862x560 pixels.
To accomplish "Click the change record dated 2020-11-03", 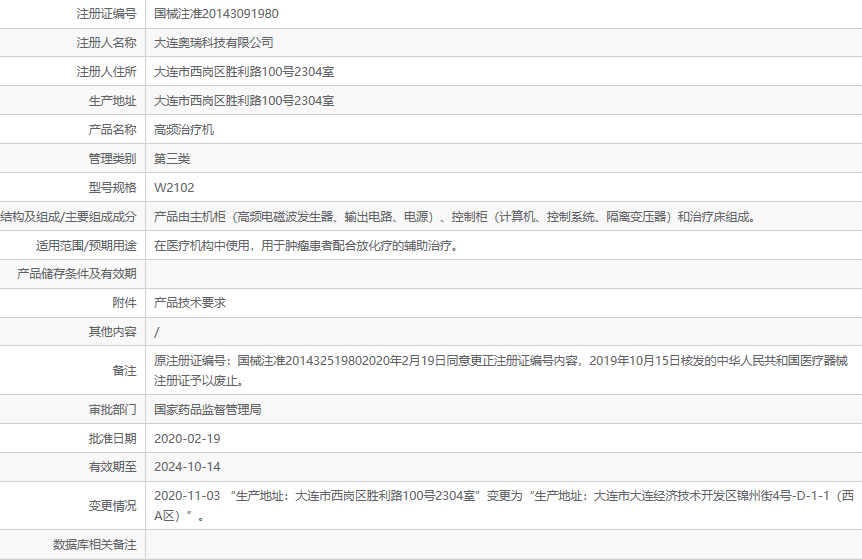I will click(504, 506).
